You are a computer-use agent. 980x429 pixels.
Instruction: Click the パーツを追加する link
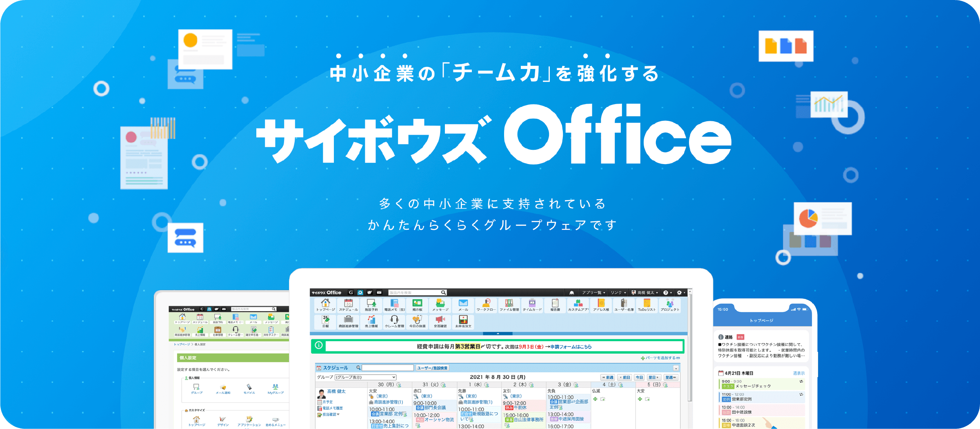(x=660, y=358)
